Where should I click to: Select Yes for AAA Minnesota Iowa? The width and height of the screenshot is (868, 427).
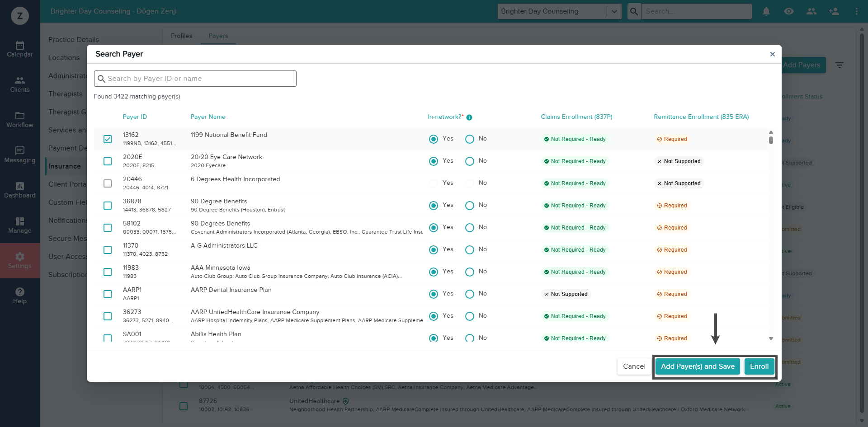(434, 272)
